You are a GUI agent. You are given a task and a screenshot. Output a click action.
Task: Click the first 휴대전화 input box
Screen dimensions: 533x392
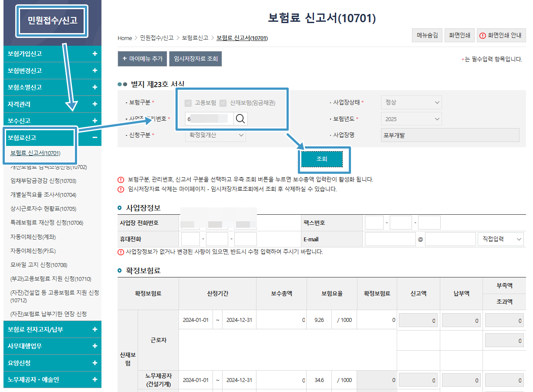[190, 239]
